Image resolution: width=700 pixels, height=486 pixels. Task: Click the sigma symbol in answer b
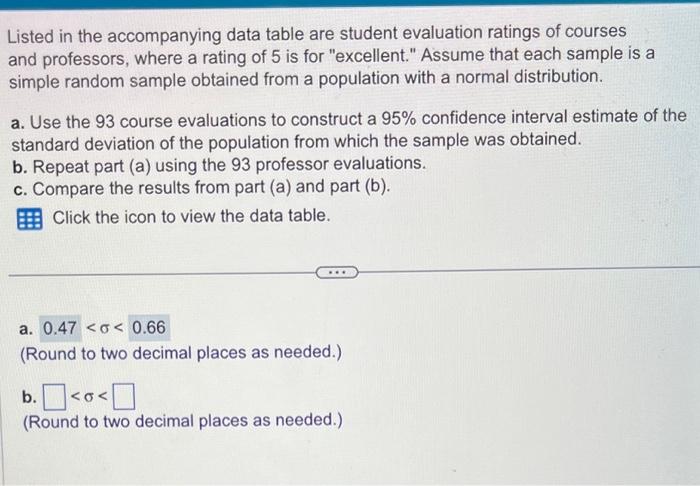point(89,397)
